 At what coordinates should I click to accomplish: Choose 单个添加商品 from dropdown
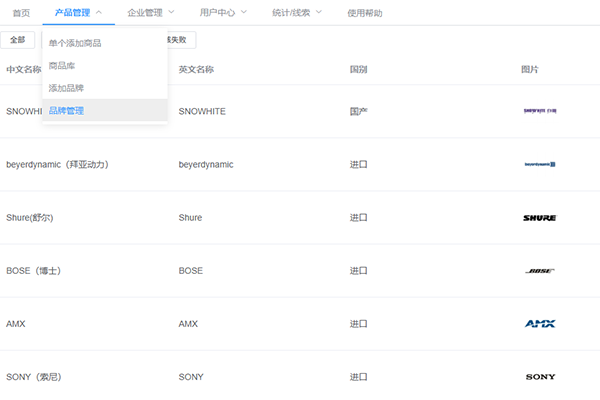click(105, 43)
